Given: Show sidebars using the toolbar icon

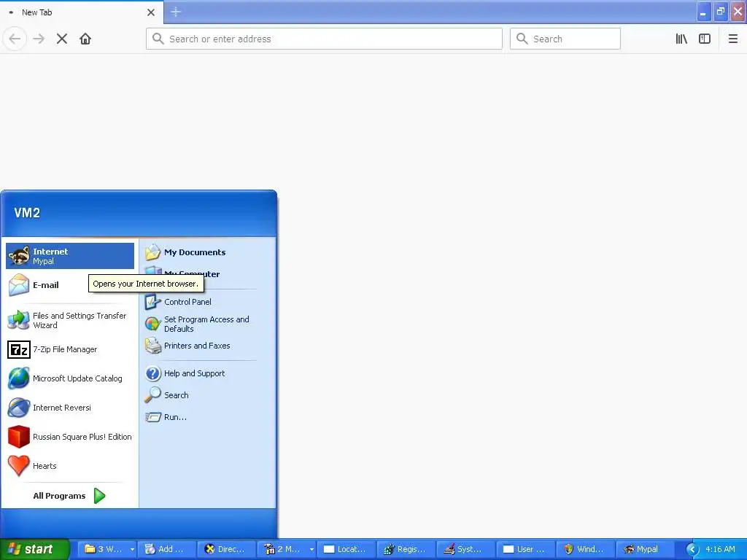Looking at the screenshot, I should (x=705, y=39).
